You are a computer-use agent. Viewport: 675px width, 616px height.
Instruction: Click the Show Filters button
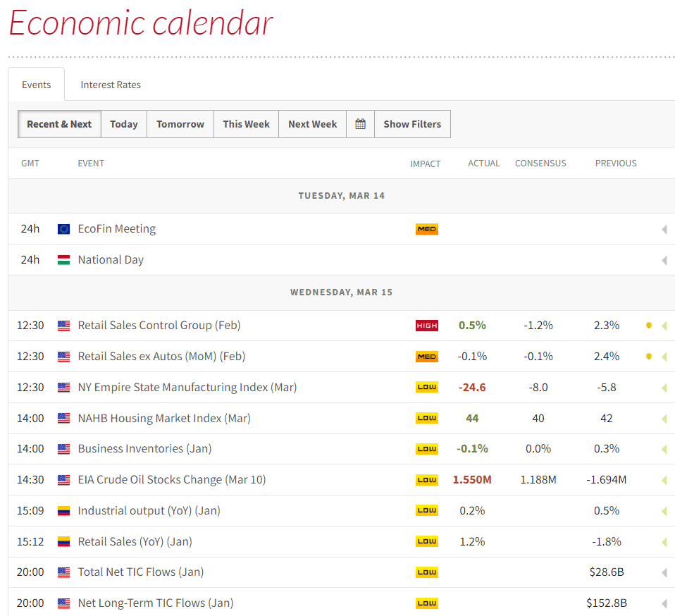click(x=412, y=124)
